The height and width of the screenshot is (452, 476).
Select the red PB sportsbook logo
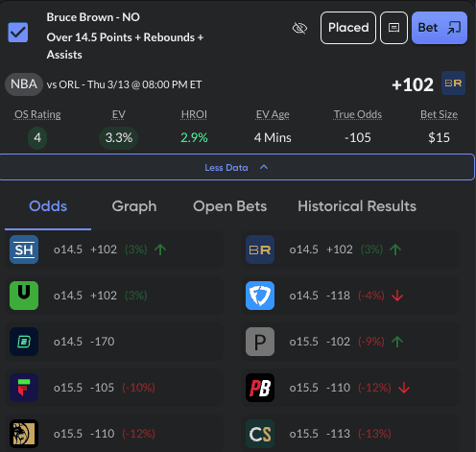tap(260, 388)
